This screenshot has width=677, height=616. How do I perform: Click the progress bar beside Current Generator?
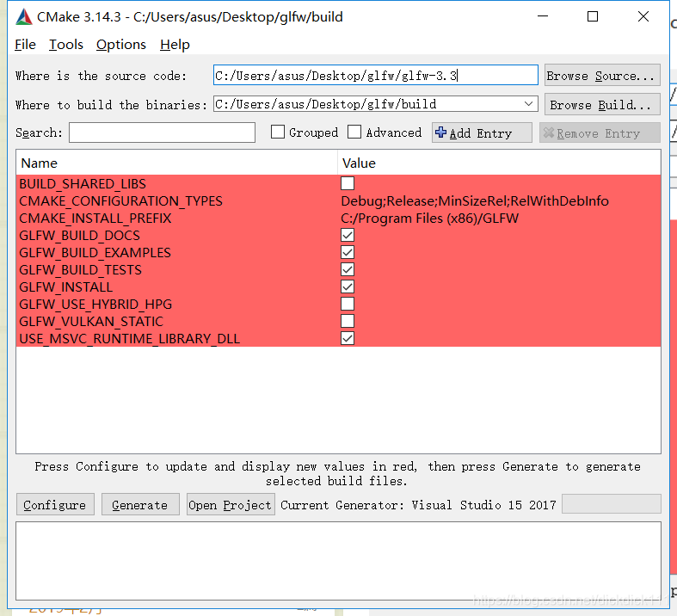tap(612, 504)
